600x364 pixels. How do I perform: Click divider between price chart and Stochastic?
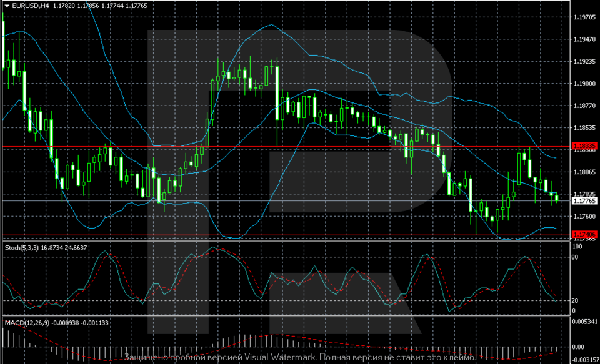coord(281,242)
